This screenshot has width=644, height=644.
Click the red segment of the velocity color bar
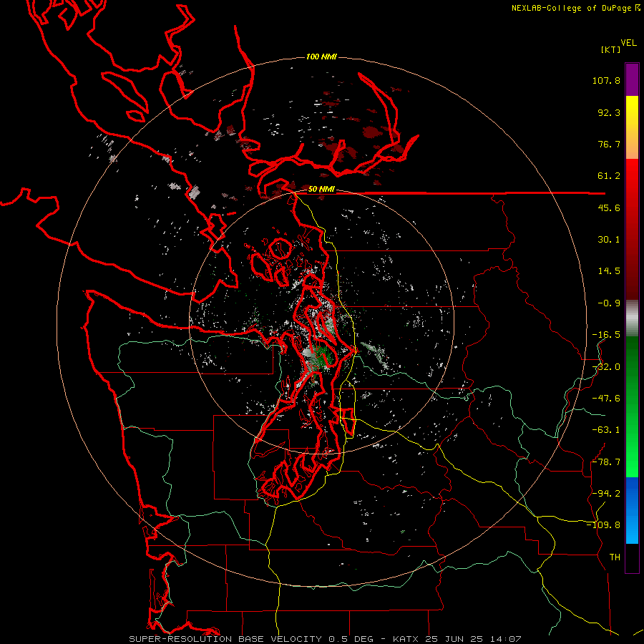tap(632, 229)
